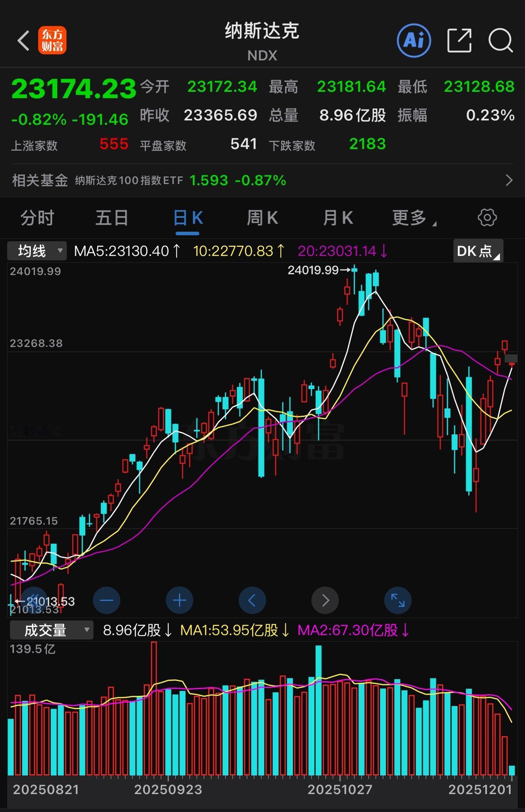The height and width of the screenshot is (812, 525).
Task: Open the 均线 indicator dropdown
Action: pos(37,251)
